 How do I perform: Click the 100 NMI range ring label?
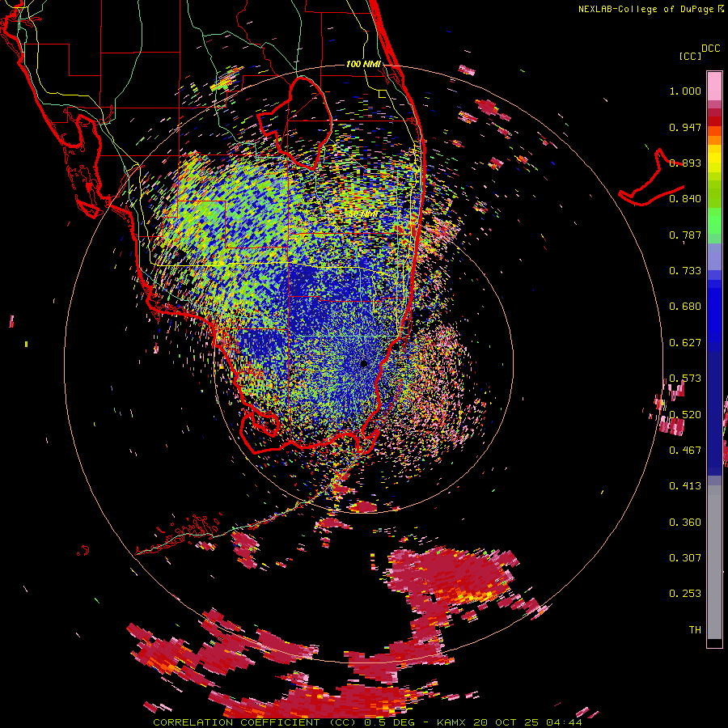click(363, 64)
